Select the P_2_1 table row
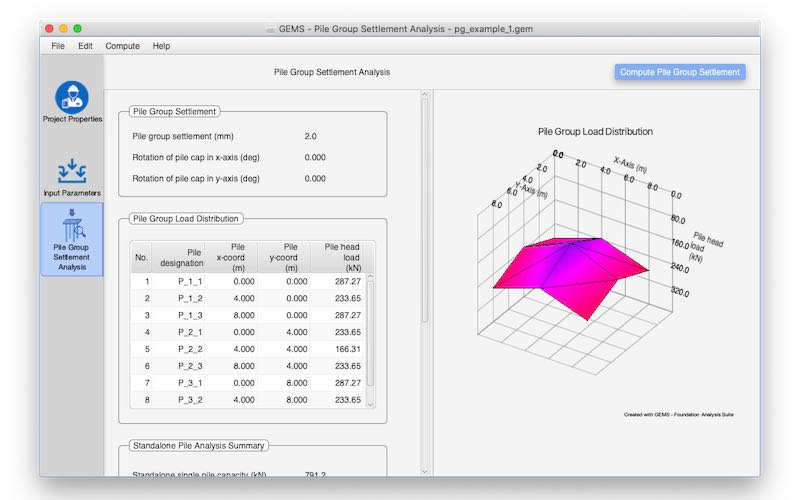Screen dimensions: 800x500 248,332
